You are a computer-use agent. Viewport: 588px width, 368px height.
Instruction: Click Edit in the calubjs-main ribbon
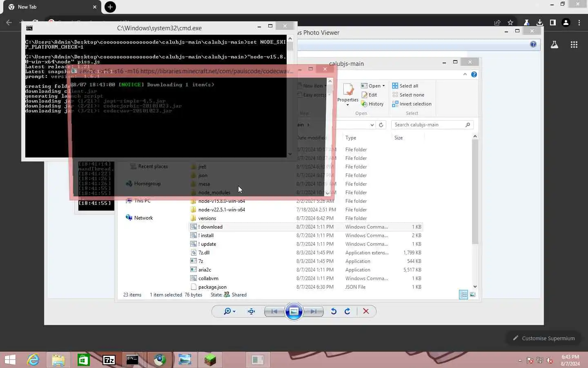point(369,95)
